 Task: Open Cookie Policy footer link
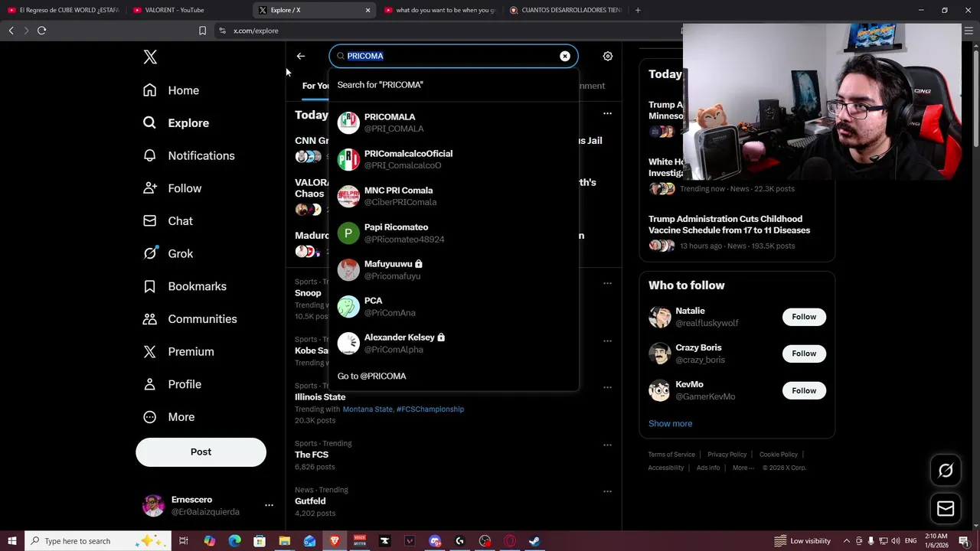[778, 455]
